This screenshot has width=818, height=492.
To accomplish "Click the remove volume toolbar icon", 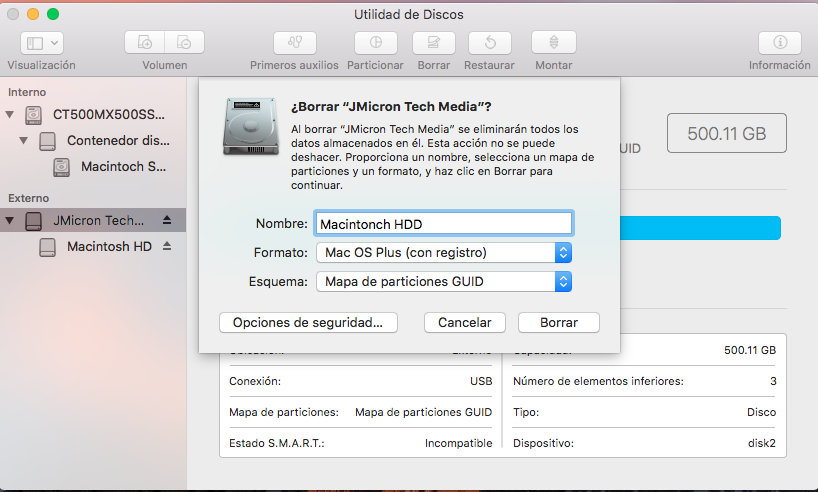I will [184, 42].
